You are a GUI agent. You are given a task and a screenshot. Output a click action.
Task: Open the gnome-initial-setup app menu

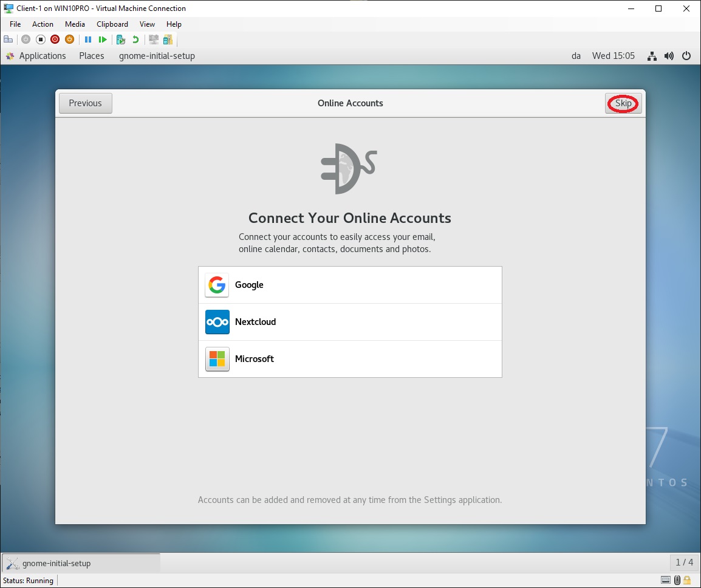tap(157, 56)
